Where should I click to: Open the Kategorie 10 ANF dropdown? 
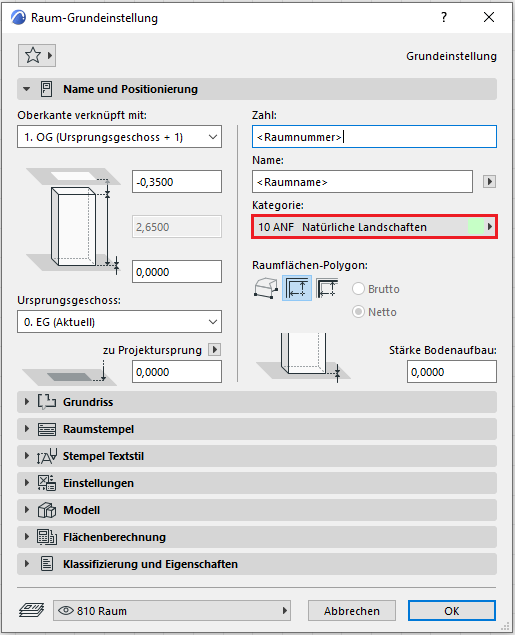[374, 227]
